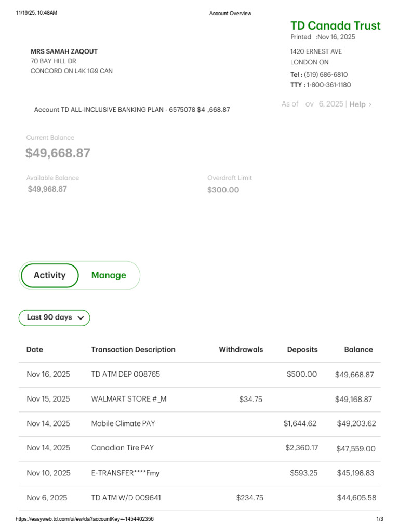Click the Help link

click(x=357, y=104)
